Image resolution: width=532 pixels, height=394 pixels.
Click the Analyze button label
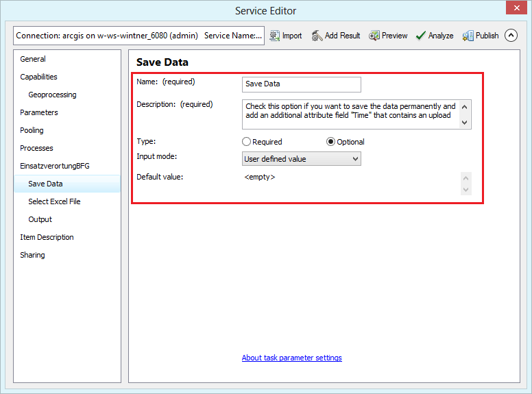441,36
